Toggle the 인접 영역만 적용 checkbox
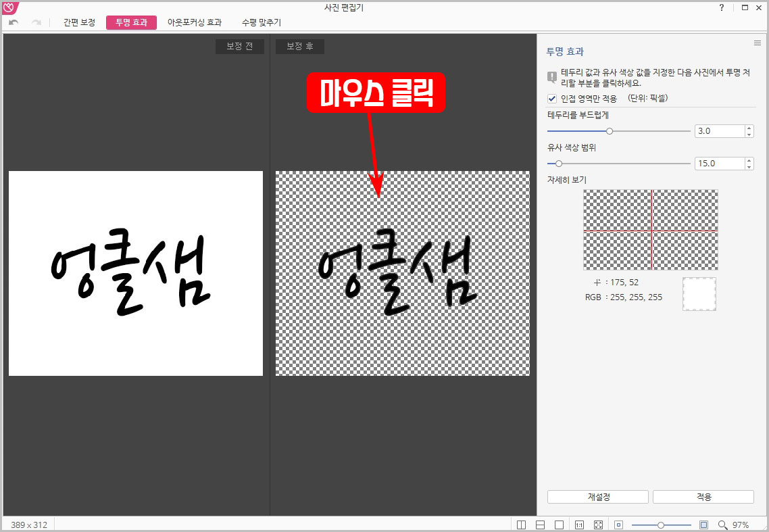 point(551,98)
